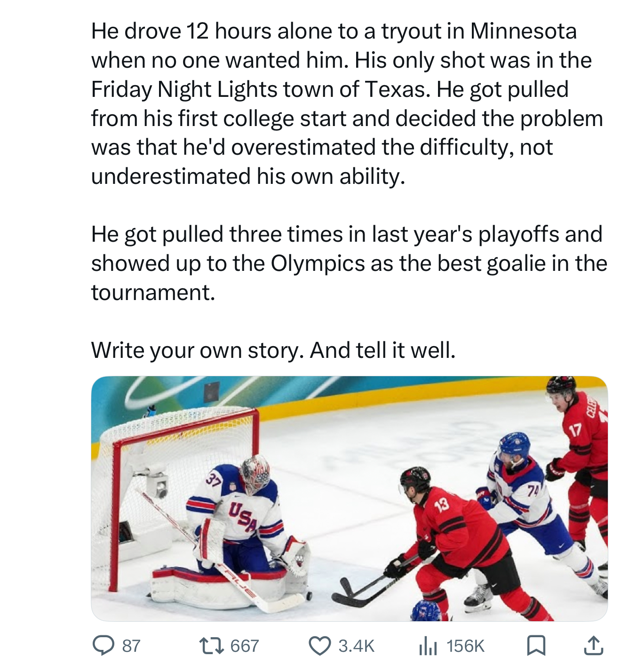Like the post with the heart icon
This screenshot has width=621, height=672.
(x=319, y=645)
